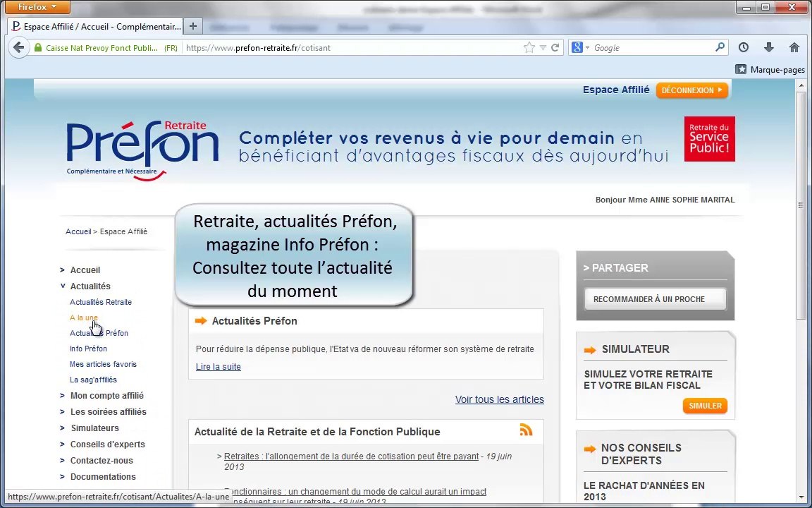
Task: Open Actualités Retraite submenu item
Action: [x=101, y=302]
